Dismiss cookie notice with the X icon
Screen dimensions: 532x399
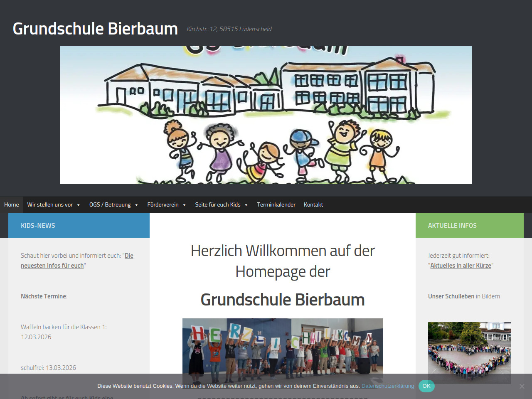click(x=522, y=386)
